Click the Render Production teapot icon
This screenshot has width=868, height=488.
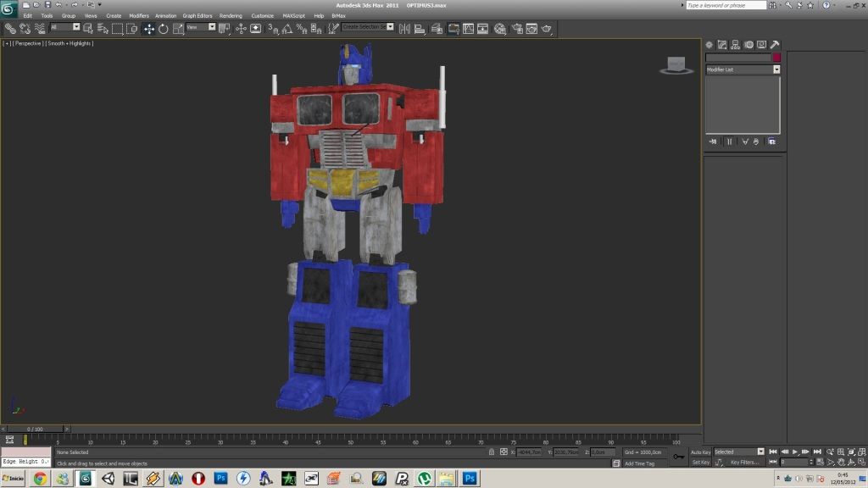point(547,29)
